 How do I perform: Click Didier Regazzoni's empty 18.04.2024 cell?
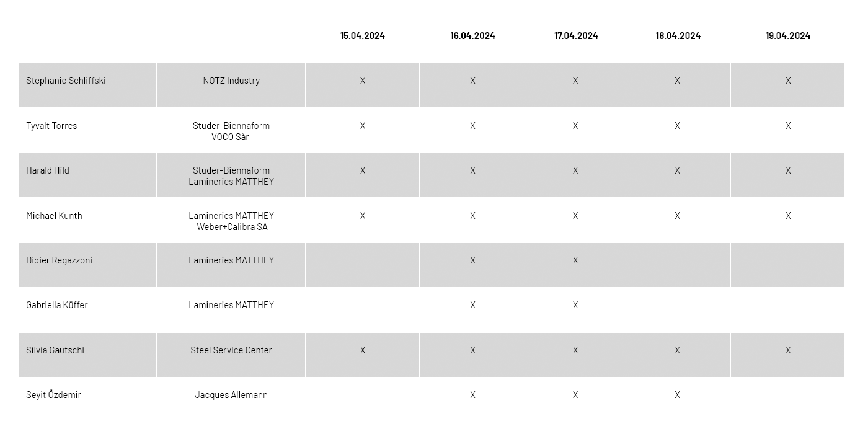click(x=677, y=265)
